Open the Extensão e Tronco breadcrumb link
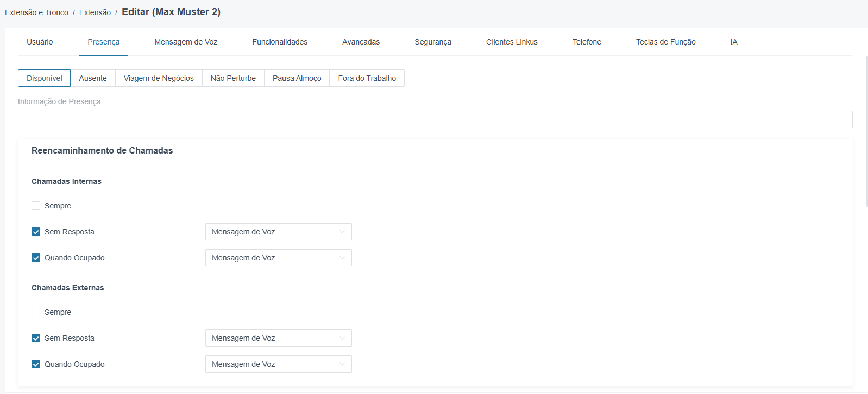 [x=36, y=12]
